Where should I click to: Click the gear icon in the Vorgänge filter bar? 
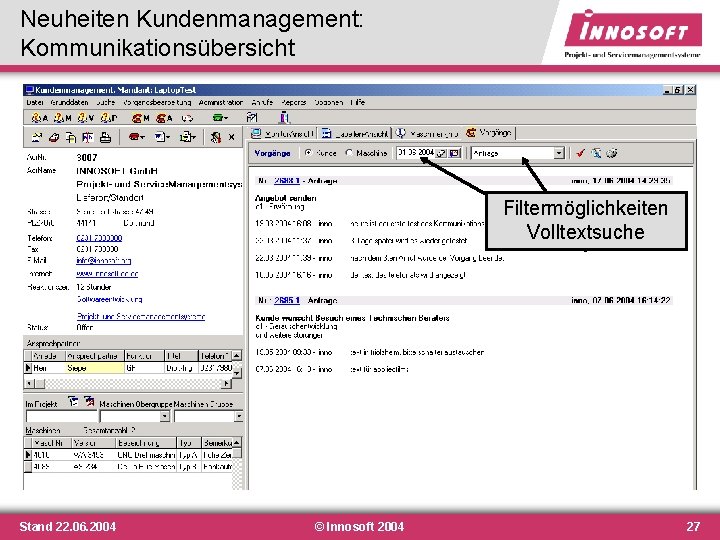pos(612,153)
